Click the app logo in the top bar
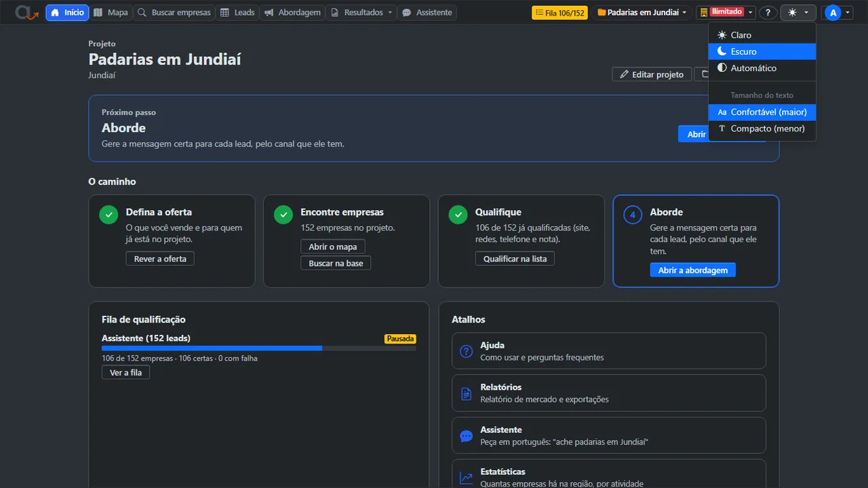The image size is (868, 488). pyautogui.click(x=27, y=12)
